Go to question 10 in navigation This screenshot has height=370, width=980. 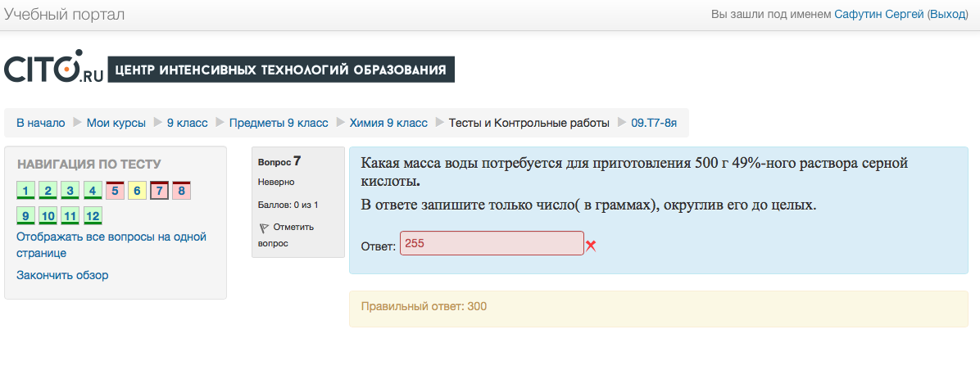pos(48,216)
